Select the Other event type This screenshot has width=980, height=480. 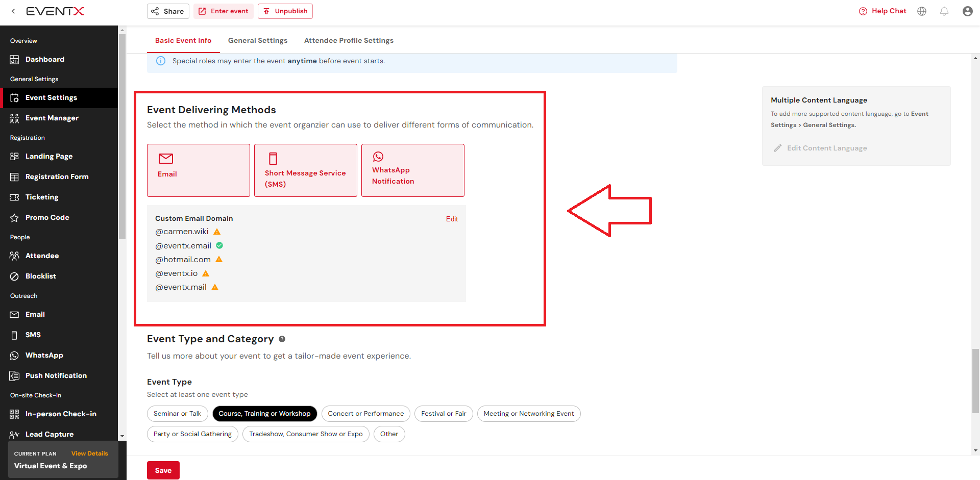click(x=389, y=434)
